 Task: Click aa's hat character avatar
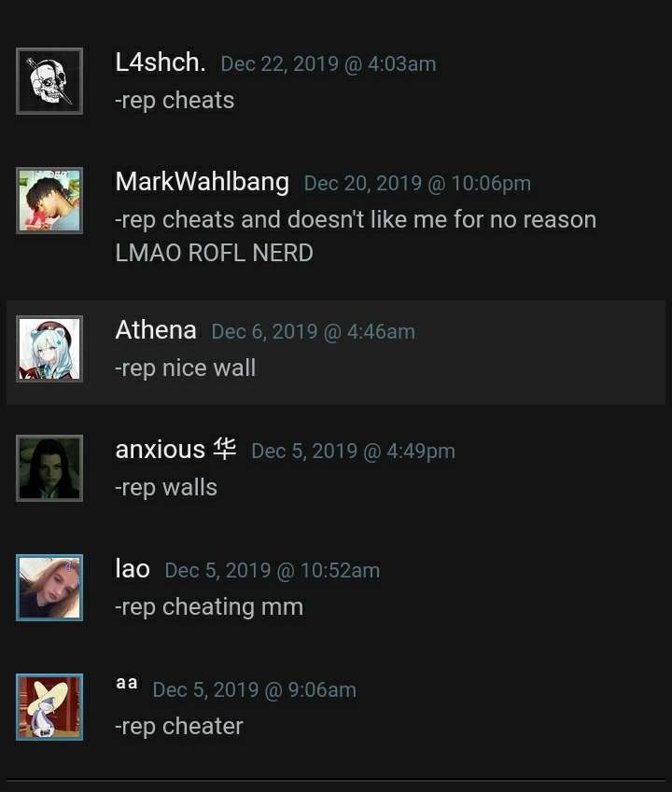tap(49, 707)
